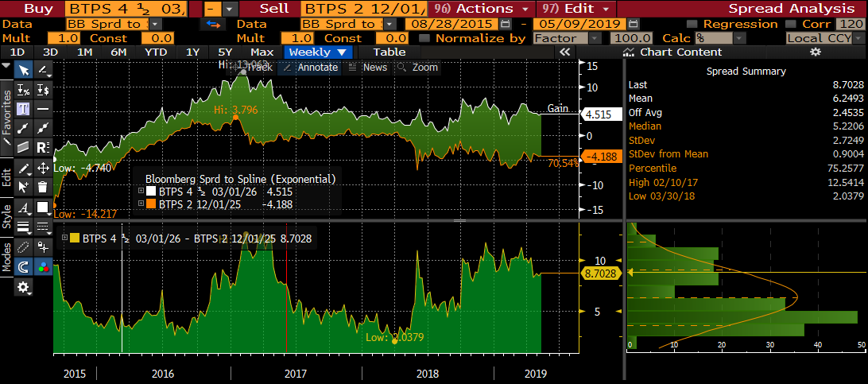
Task: Toggle the chain link mode
Action: coord(23,246)
